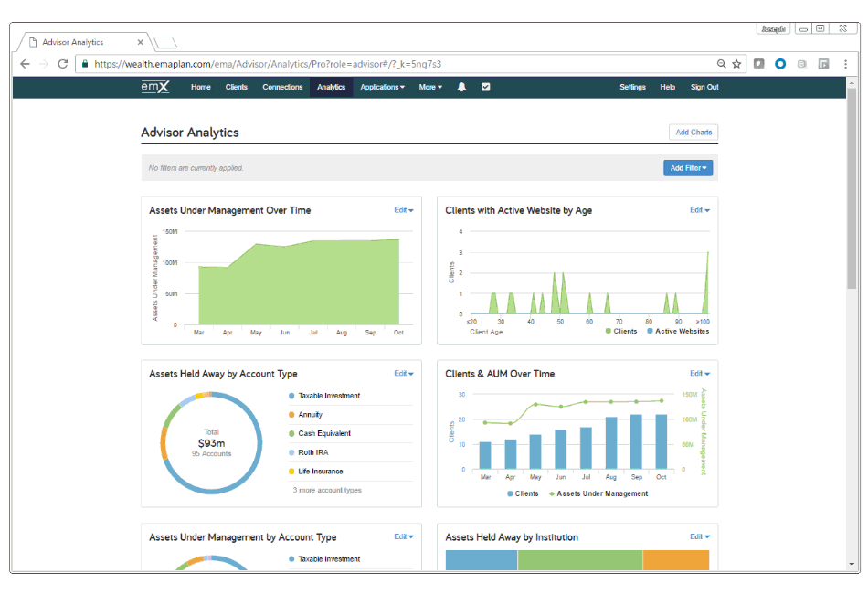Show 3 more account types
This screenshot has height=594, width=868.
tap(327, 490)
